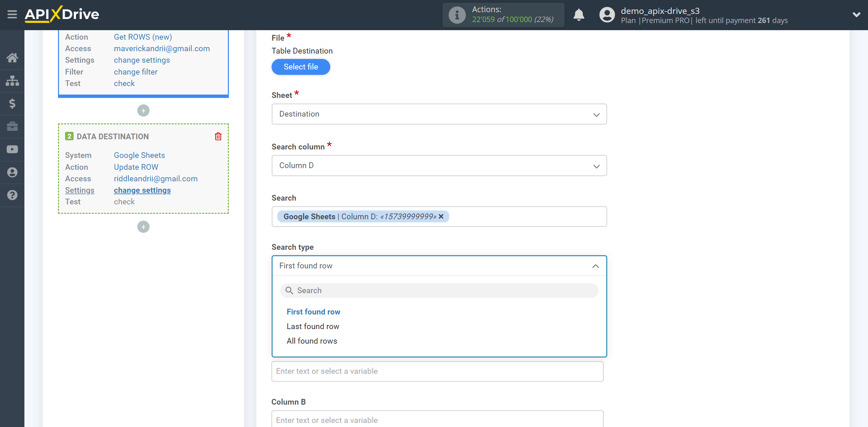Open the Home sidebar icon
This screenshot has height=427, width=868.
click(x=12, y=58)
